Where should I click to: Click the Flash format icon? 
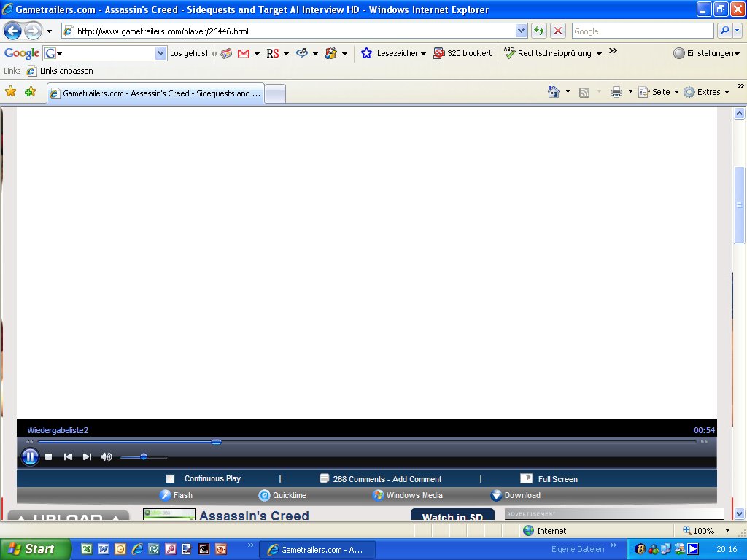pyautogui.click(x=165, y=495)
